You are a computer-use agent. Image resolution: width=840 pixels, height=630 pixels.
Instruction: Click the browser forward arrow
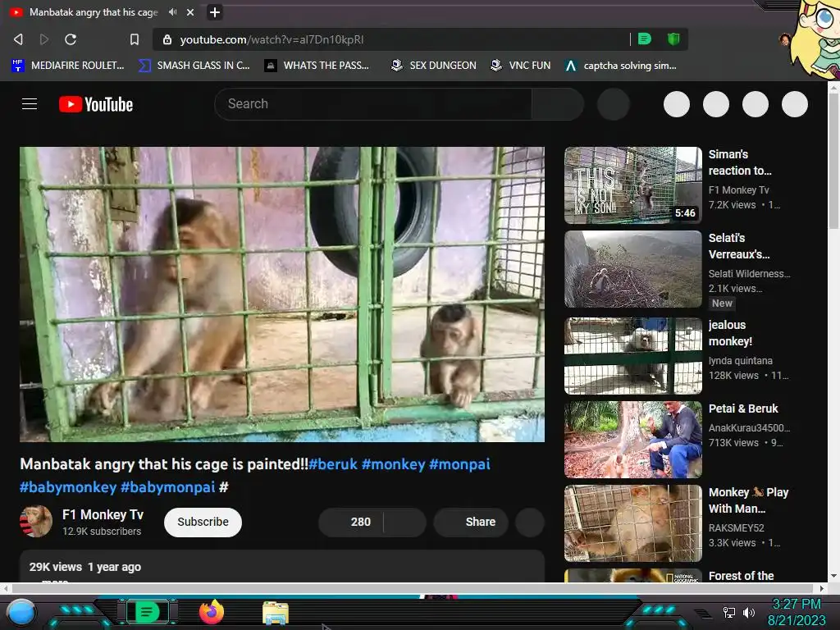point(44,39)
